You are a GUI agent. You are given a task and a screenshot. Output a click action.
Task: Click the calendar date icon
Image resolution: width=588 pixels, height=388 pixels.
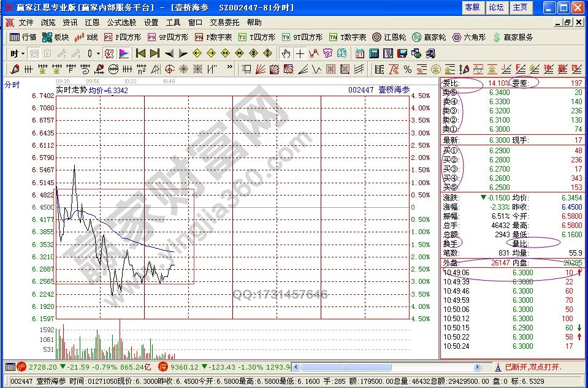pos(359,53)
